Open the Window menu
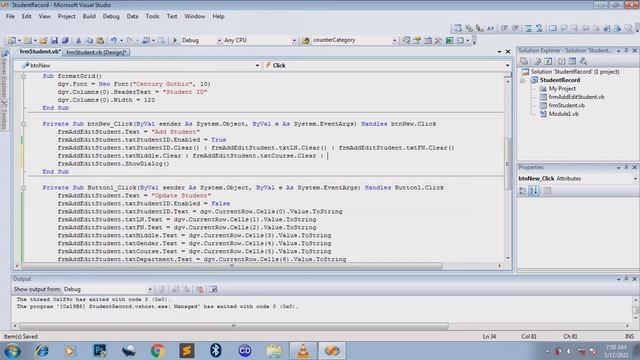640x360 pixels. pos(195,16)
